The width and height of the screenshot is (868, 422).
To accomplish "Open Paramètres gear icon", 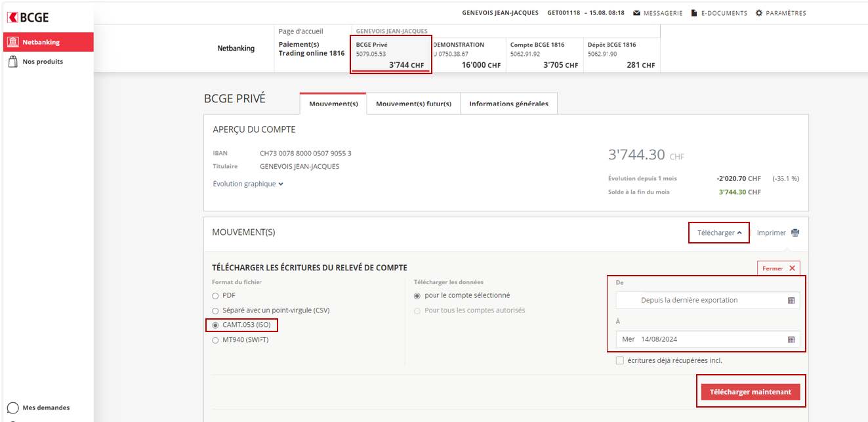I will pos(759,13).
